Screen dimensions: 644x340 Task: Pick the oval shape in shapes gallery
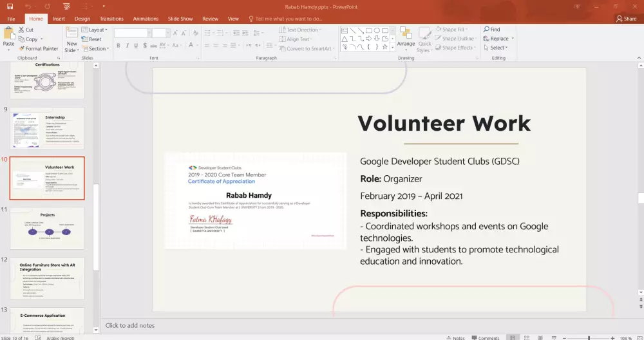click(x=377, y=30)
